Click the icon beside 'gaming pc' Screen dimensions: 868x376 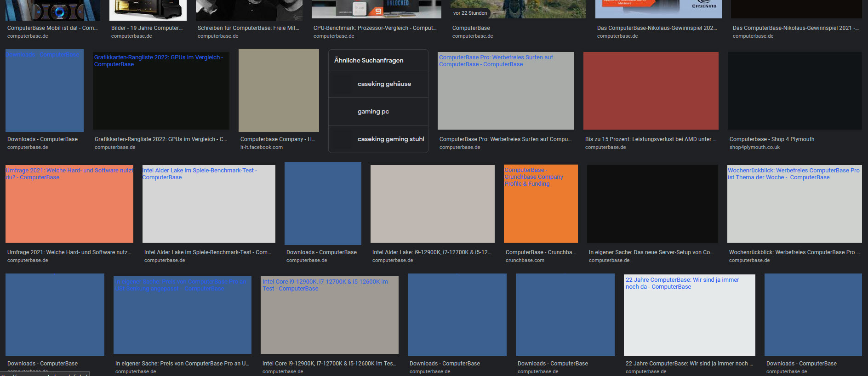coord(343,112)
